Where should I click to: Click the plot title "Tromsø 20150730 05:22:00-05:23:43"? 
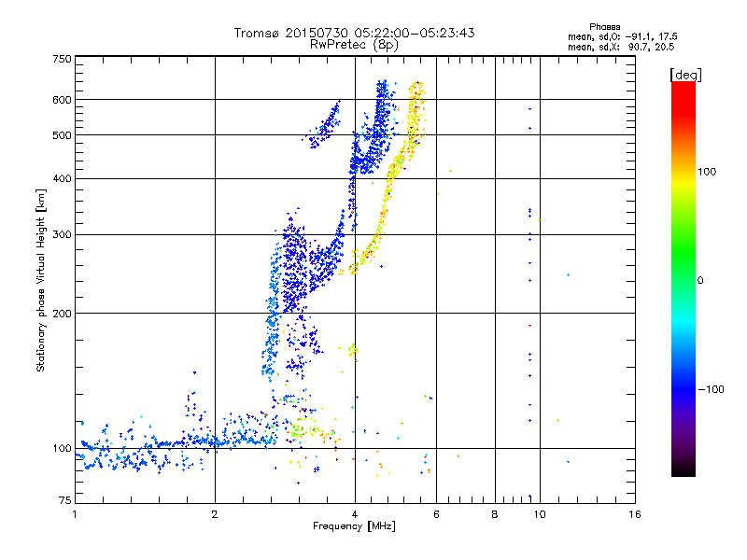tap(355, 33)
